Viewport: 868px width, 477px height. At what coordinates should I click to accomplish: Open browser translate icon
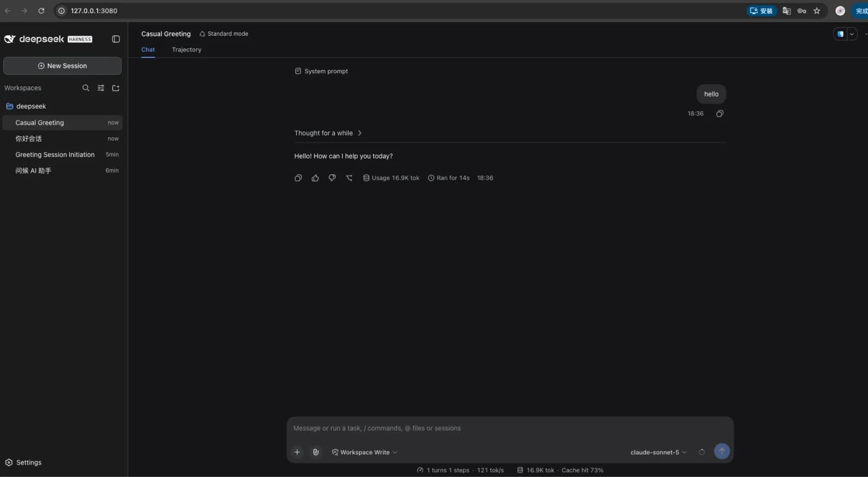(787, 11)
